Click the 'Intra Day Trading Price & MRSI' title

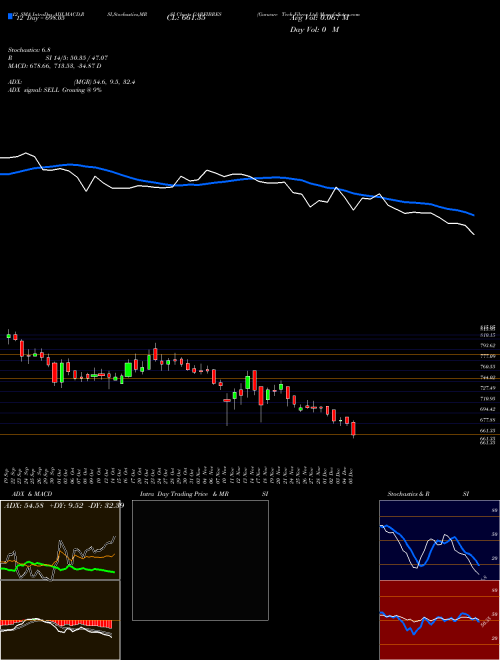pyautogui.click(x=204, y=494)
